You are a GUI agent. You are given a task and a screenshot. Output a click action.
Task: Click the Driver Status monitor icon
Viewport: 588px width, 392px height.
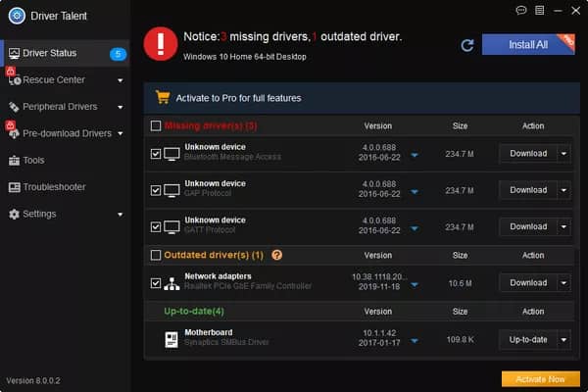pyautogui.click(x=14, y=53)
